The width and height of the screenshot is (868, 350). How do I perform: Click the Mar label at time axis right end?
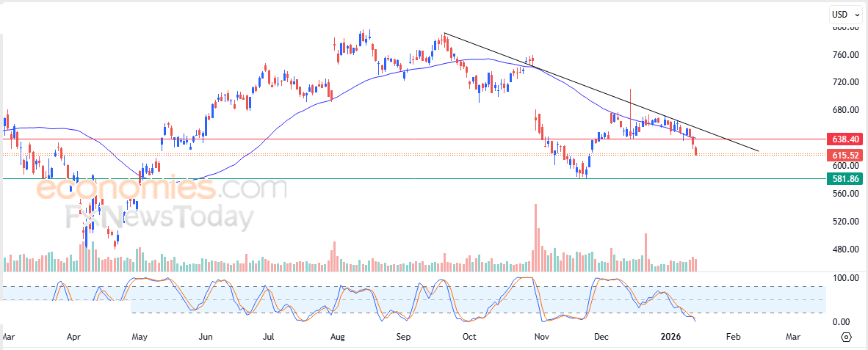(792, 336)
